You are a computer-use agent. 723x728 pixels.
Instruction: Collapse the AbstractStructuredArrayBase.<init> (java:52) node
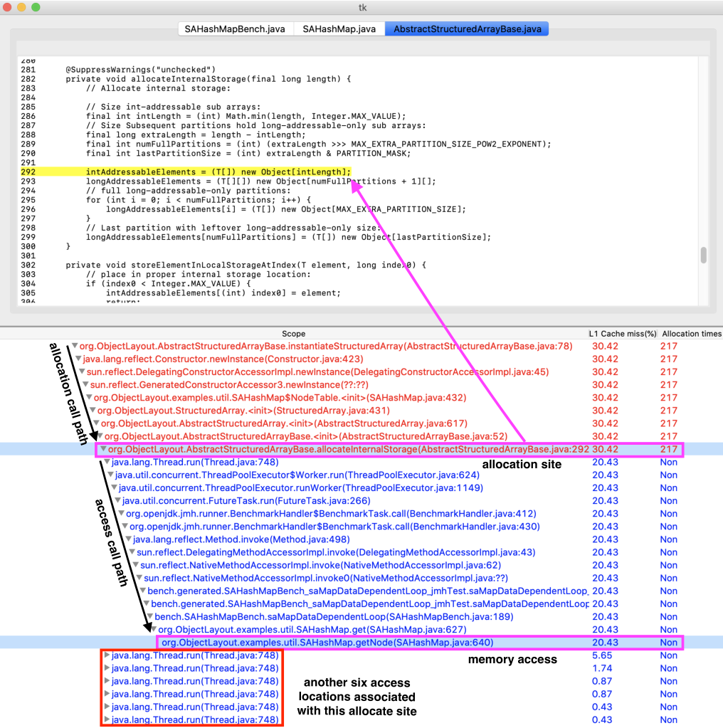point(100,436)
